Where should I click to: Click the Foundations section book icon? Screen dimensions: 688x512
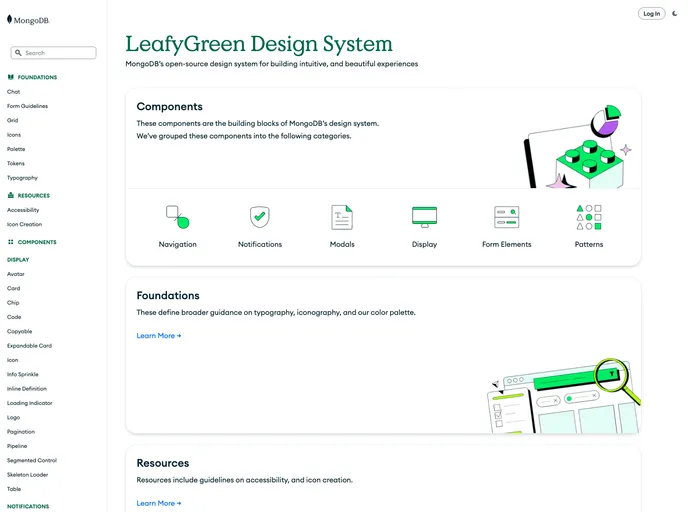(x=11, y=77)
